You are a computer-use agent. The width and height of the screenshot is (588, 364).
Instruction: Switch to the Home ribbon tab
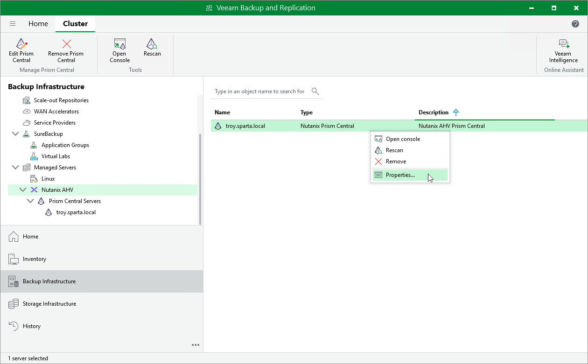click(38, 24)
